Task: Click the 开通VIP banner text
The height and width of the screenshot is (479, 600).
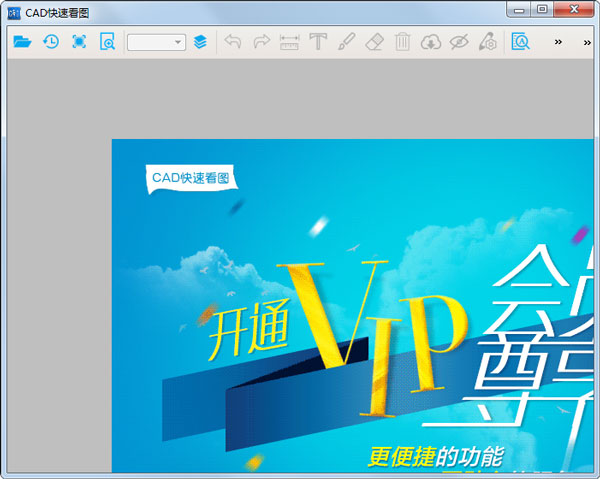Action: tap(337, 337)
